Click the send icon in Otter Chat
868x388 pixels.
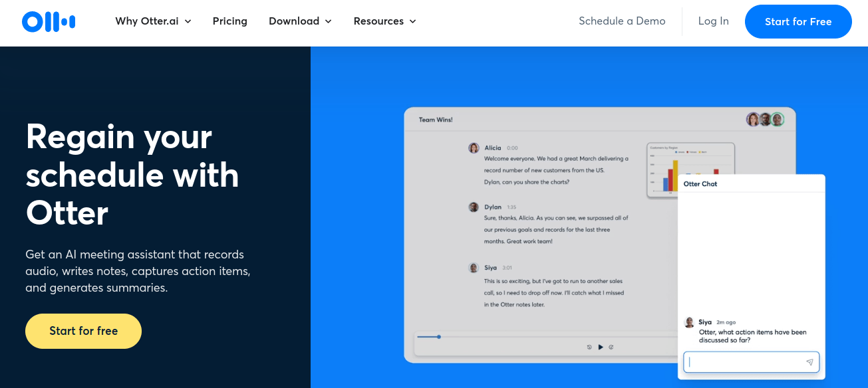[809, 362]
